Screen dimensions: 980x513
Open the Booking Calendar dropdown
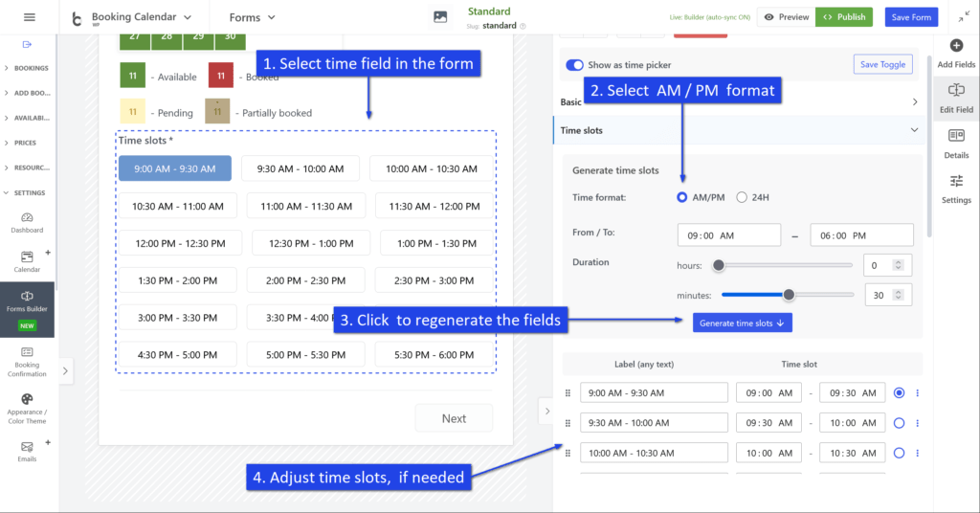[x=142, y=17]
